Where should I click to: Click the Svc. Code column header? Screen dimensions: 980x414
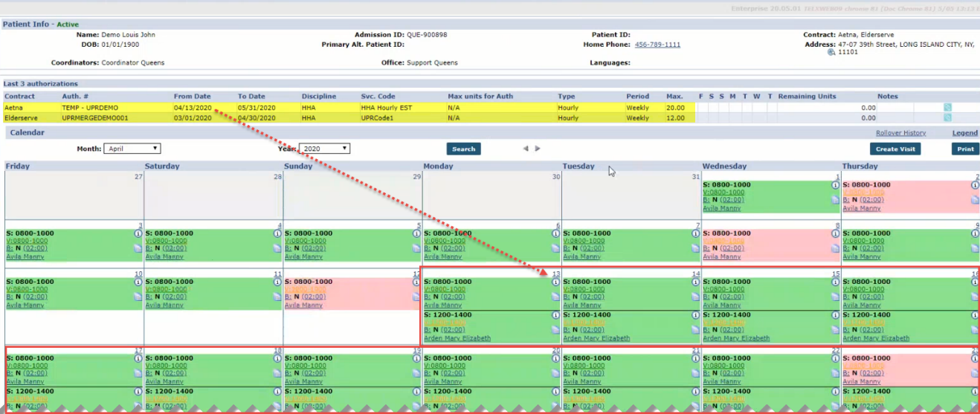click(x=378, y=97)
